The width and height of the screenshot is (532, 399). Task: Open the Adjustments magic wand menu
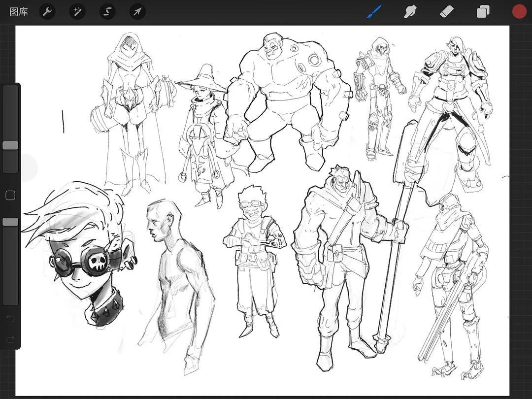pos(77,11)
